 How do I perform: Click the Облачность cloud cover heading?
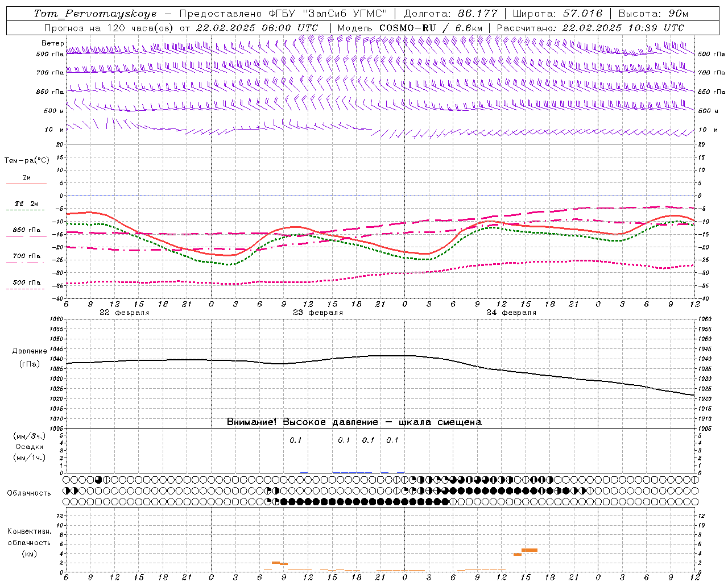(x=29, y=493)
